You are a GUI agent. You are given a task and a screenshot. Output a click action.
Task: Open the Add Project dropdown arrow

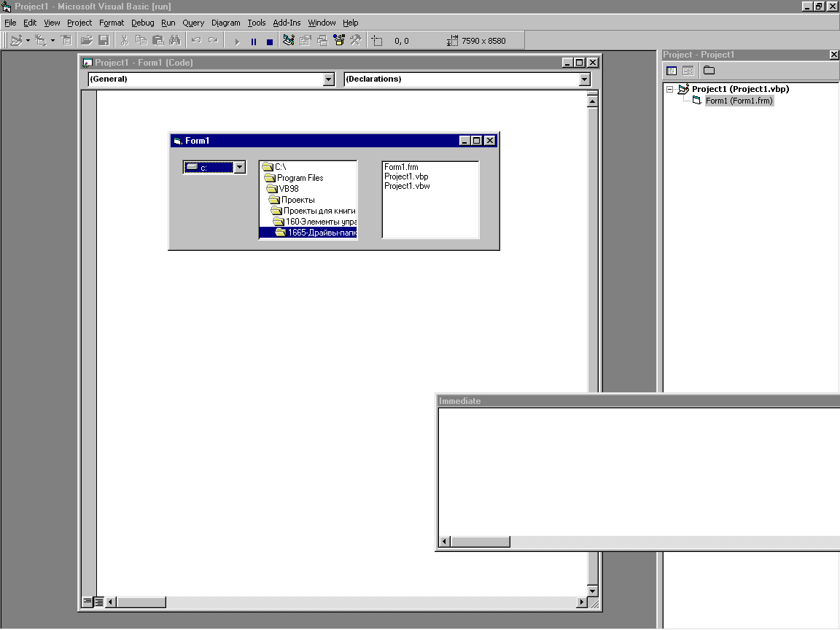pyautogui.click(x=28, y=41)
